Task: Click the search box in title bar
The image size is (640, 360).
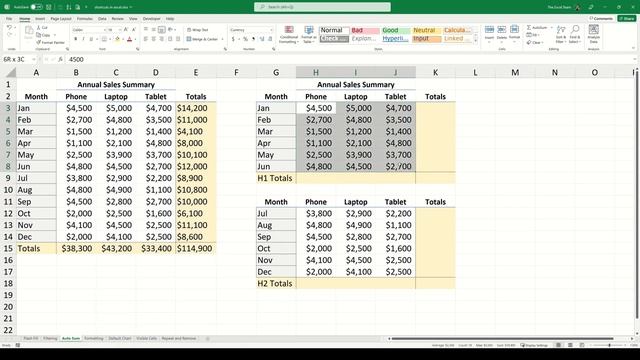Action: pyautogui.click(x=322, y=7)
